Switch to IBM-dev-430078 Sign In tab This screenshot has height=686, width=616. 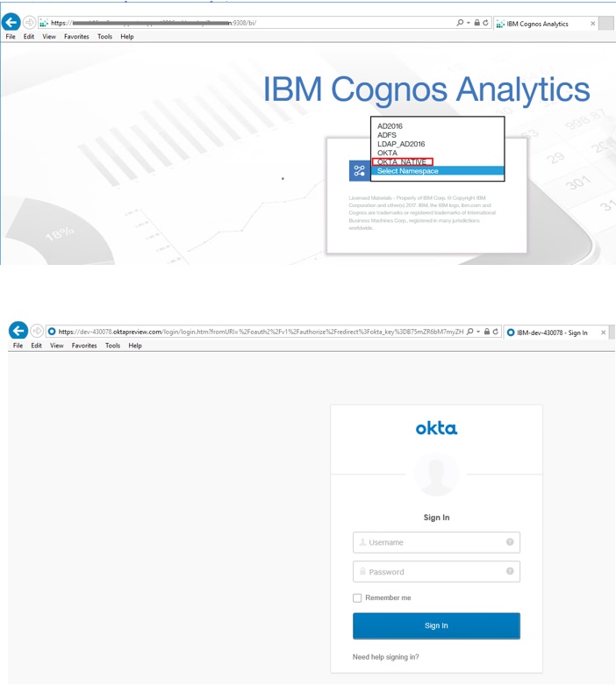[555, 332]
